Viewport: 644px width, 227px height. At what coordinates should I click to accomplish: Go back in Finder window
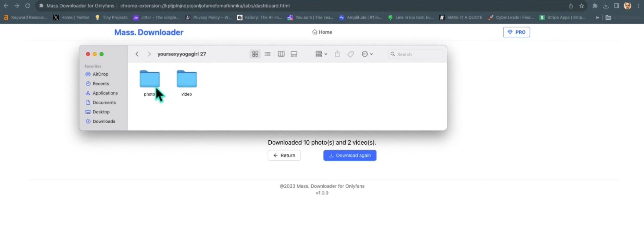pyautogui.click(x=137, y=54)
